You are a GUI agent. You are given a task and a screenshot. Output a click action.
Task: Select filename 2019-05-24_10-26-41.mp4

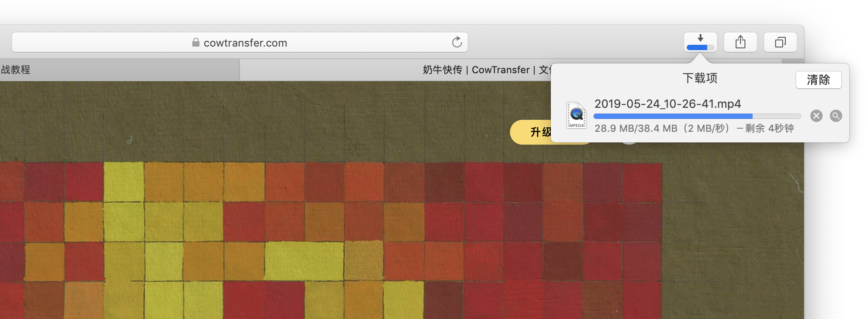(x=668, y=104)
